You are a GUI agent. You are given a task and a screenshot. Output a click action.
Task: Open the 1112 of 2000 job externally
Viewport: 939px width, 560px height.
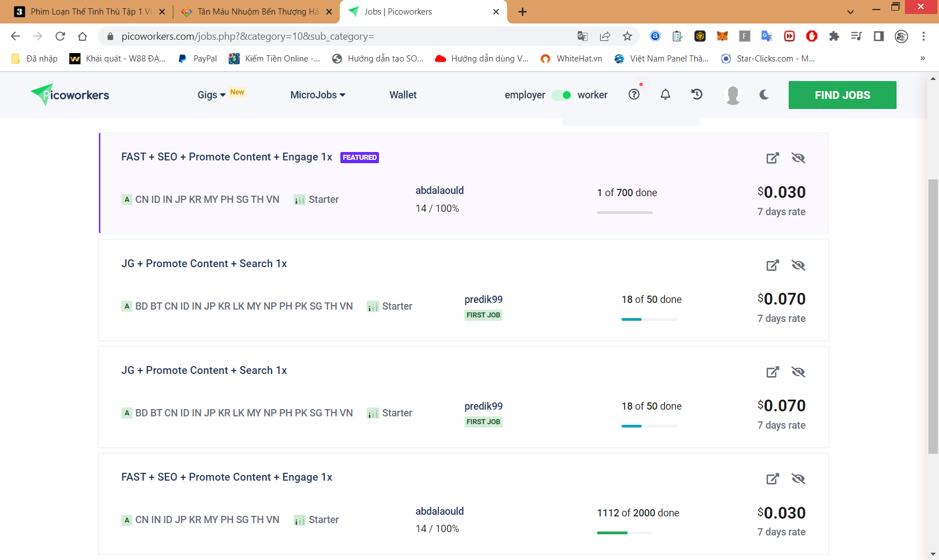772,478
